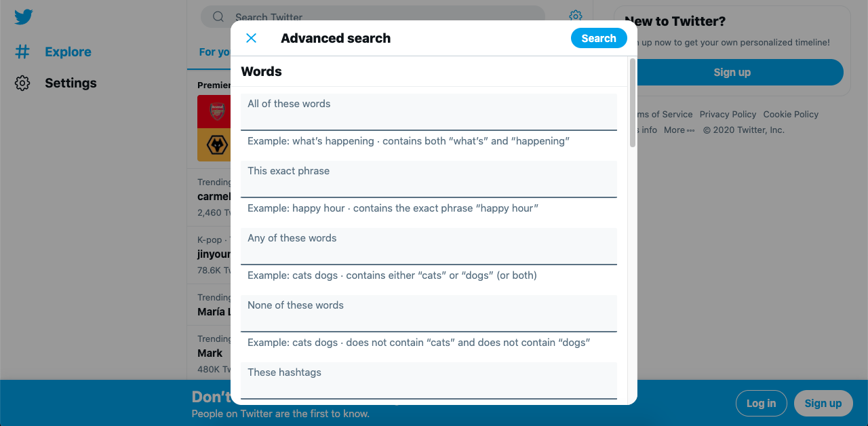868x426 pixels.
Task: Open Explore via the hashtag icon
Action: 22,52
